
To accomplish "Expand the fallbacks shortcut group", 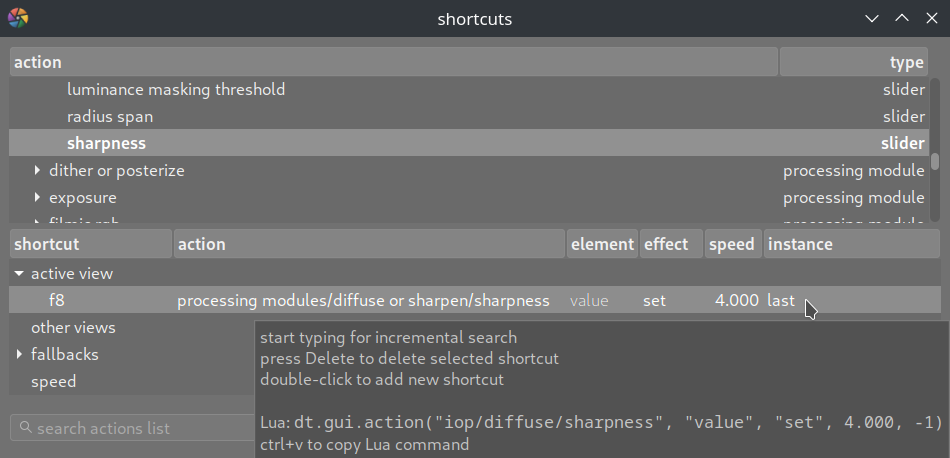I will (19, 355).
